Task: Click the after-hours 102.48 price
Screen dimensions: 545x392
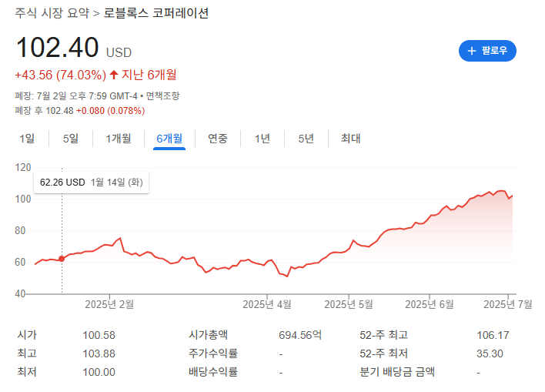Action: pos(59,111)
